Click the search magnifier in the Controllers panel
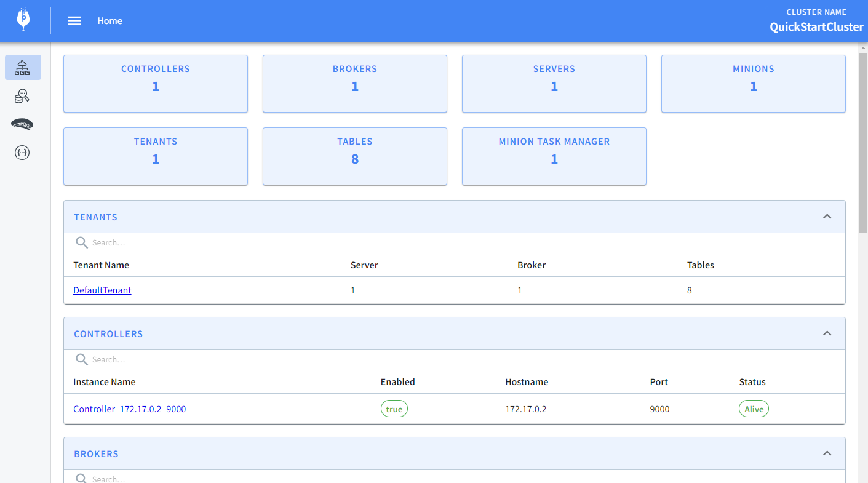The width and height of the screenshot is (868, 483). (x=82, y=359)
